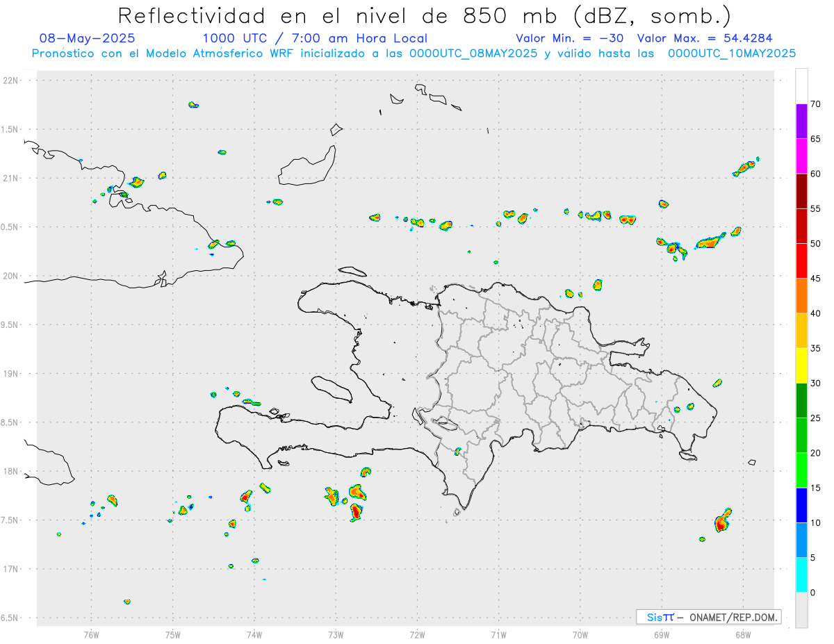
Task: Click the '70W' longitude label
Action: [580, 634]
